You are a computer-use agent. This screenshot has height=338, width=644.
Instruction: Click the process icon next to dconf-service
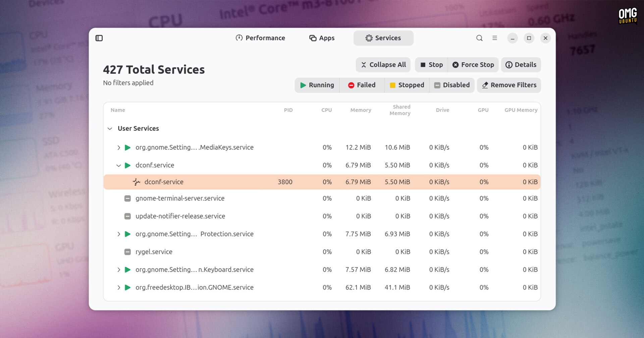[x=137, y=182]
